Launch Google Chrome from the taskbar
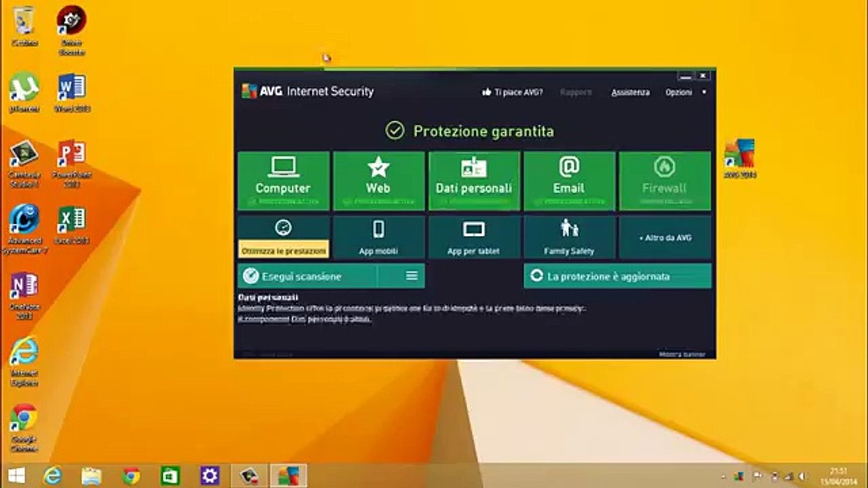This screenshot has height=488, width=868. pyautogui.click(x=131, y=475)
